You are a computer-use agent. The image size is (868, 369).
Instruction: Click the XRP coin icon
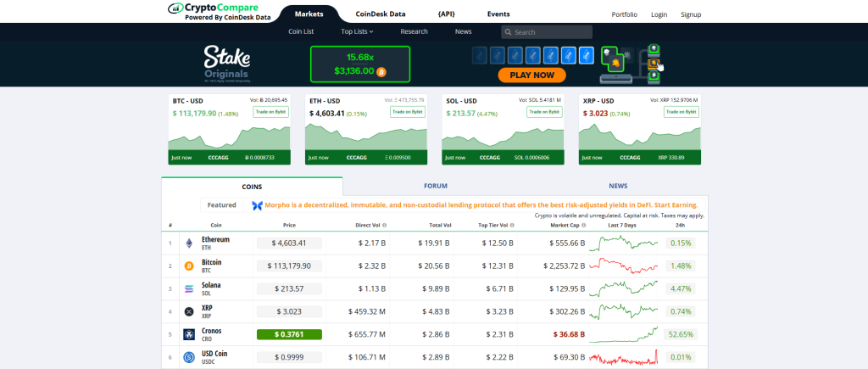click(189, 312)
